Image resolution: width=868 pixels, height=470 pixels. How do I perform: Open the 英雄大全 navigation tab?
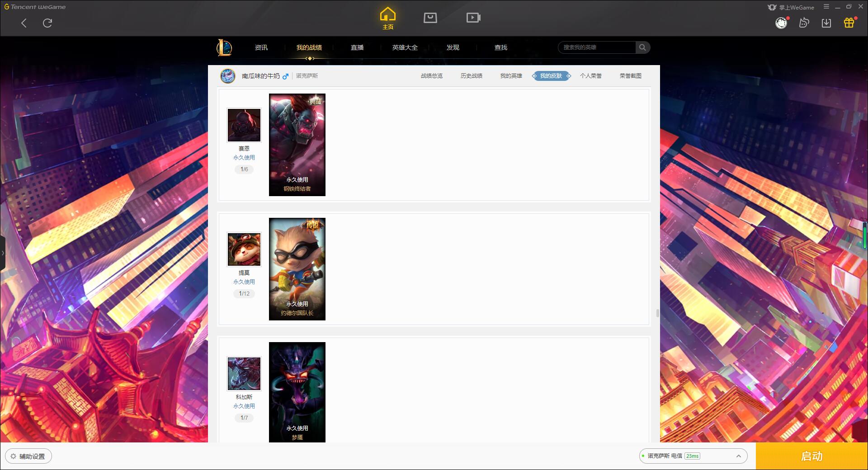click(x=405, y=47)
